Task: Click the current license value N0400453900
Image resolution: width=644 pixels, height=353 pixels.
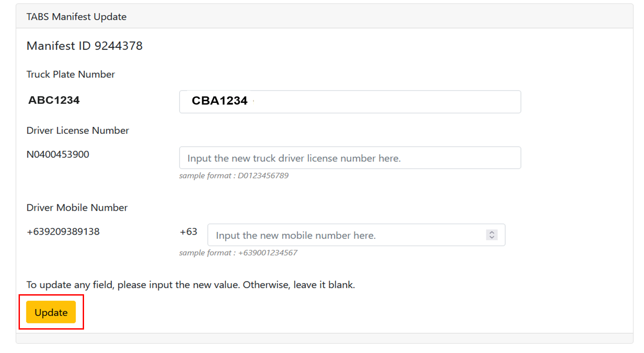Action: (x=58, y=155)
